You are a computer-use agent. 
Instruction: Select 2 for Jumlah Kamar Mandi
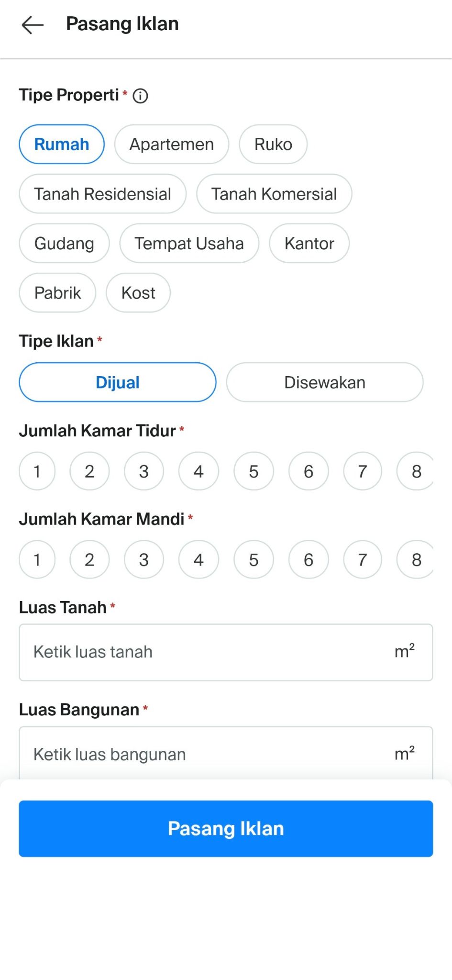pyautogui.click(x=89, y=559)
